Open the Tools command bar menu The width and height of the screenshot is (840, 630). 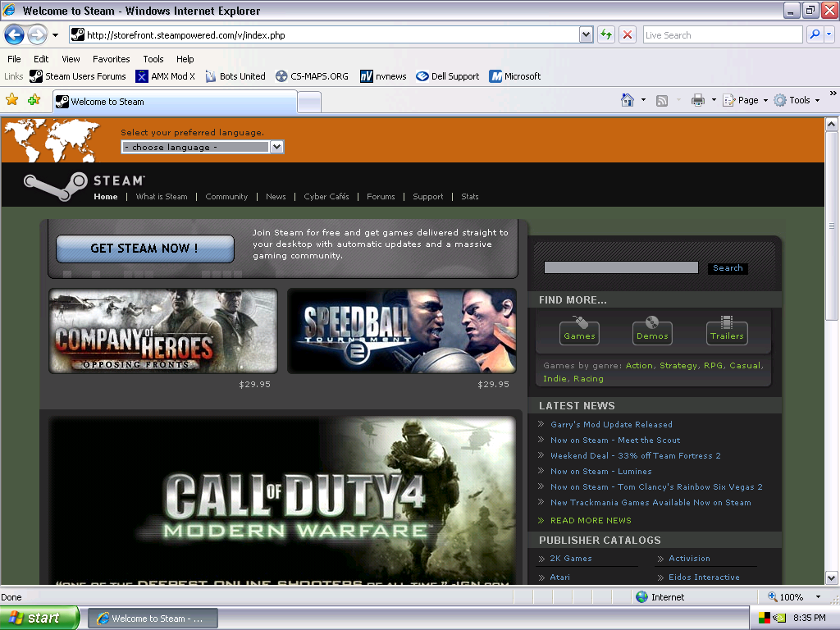pos(797,100)
